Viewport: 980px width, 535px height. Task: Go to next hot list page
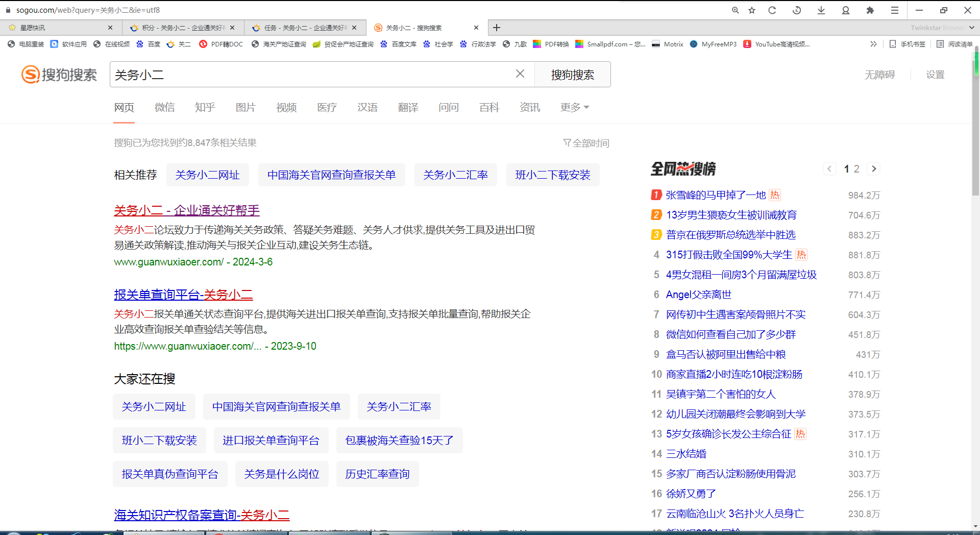874,169
